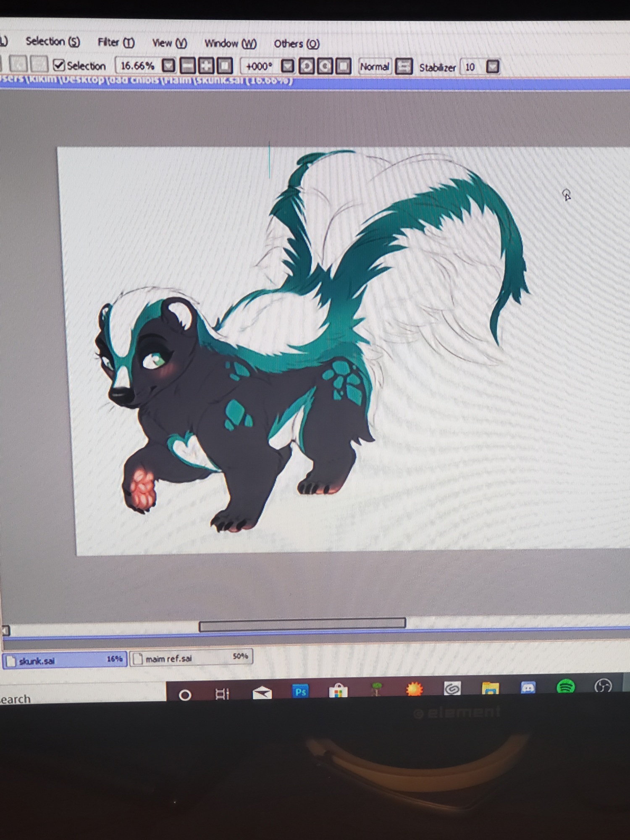Toggle the flip view horizontally button
The height and width of the screenshot is (840, 630).
coord(404,67)
